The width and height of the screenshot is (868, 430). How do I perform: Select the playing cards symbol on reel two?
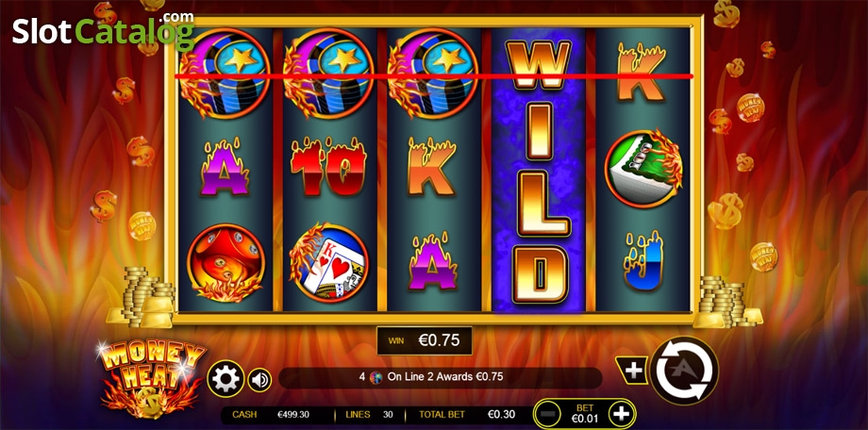pos(329,262)
